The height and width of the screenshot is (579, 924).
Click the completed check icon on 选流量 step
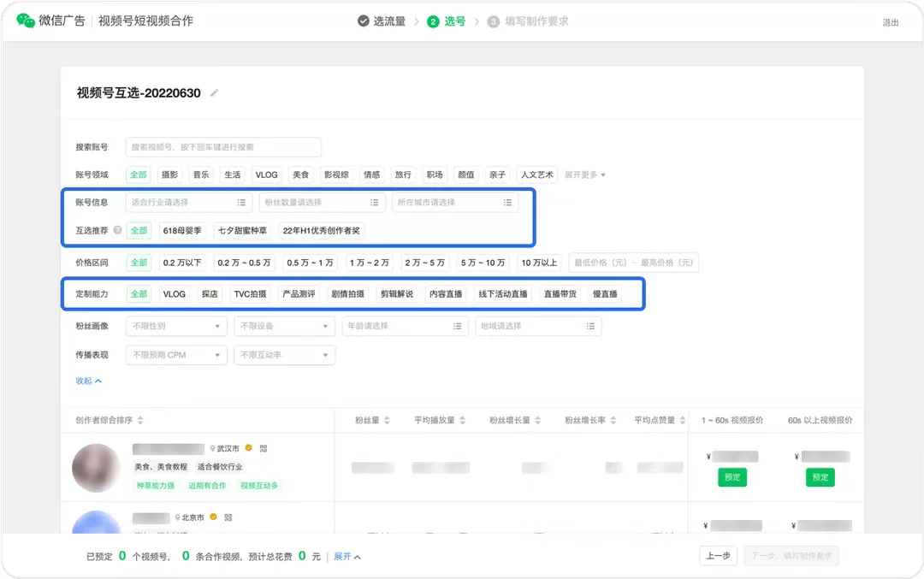point(363,23)
